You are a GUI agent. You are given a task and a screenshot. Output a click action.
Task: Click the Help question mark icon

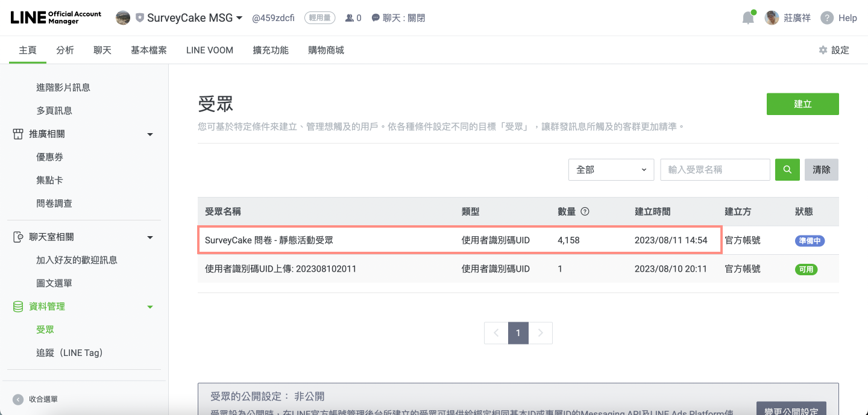click(x=827, y=18)
